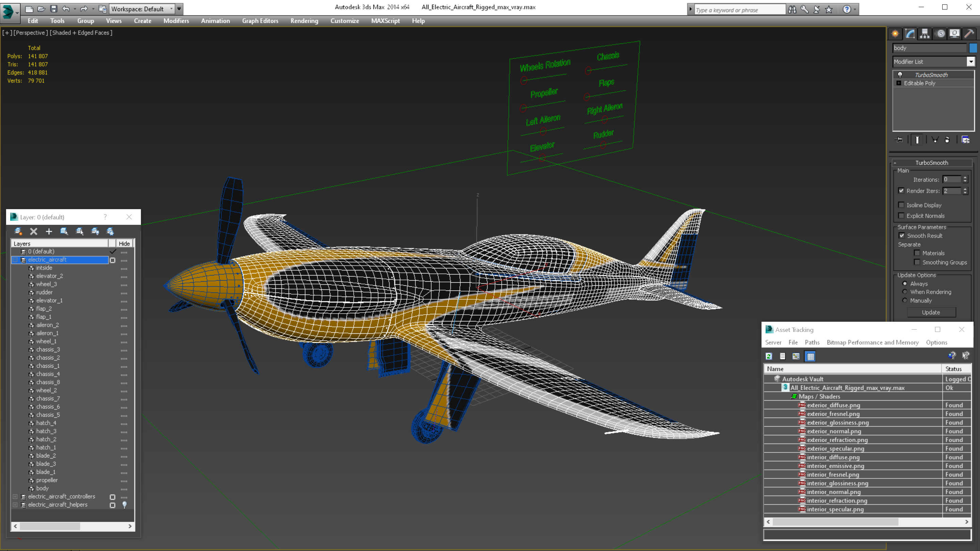Enable Separate by Smoothing Groups checkbox
Image resolution: width=980 pixels, height=551 pixels.
coord(917,262)
